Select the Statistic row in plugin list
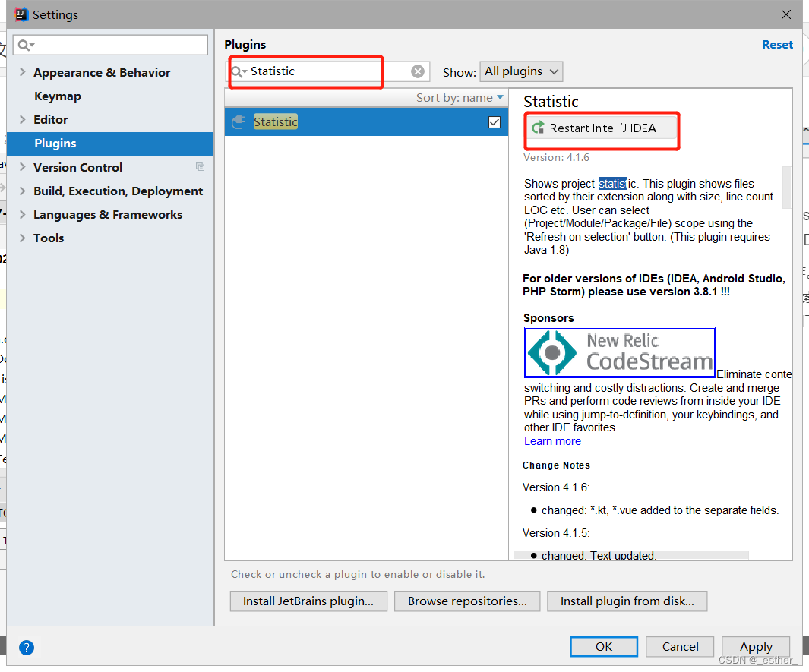Image resolution: width=809 pixels, height=672 pixels. [x=366, y=122]
